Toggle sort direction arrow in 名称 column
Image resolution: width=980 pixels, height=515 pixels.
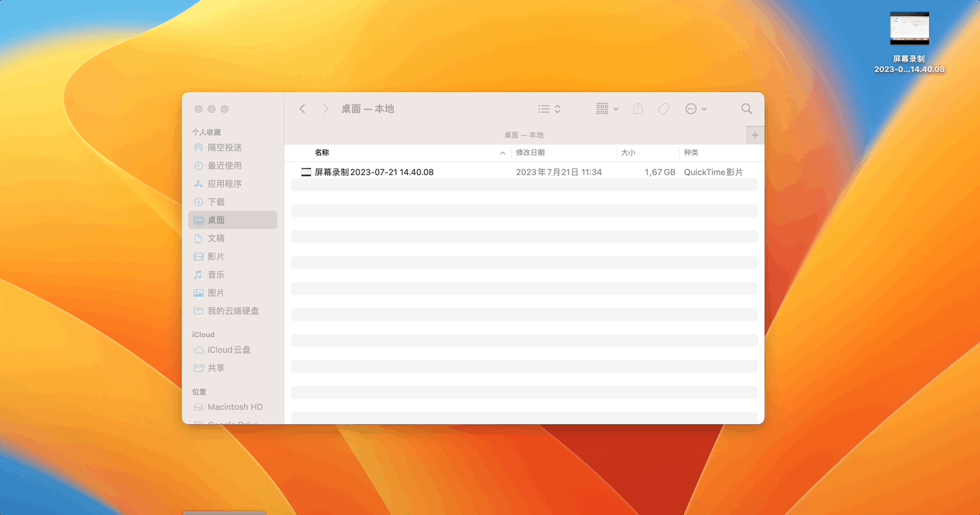click(x=502, y=153)
